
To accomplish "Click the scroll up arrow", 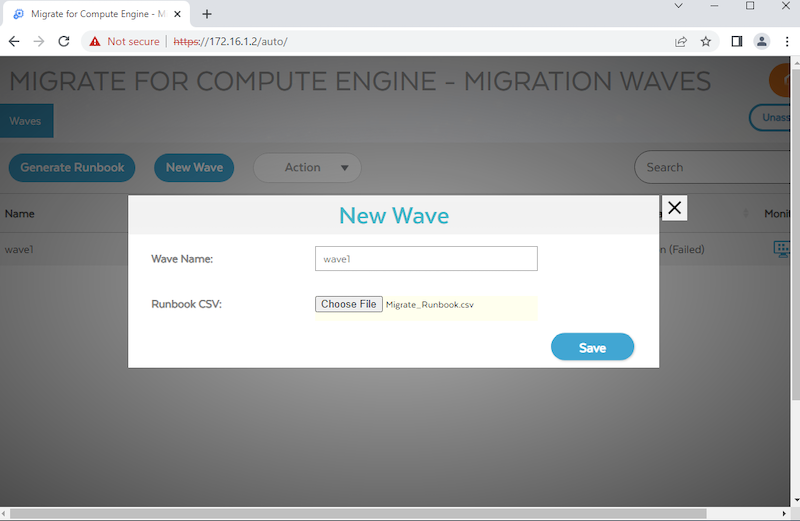I will click(x=795, y=62).
